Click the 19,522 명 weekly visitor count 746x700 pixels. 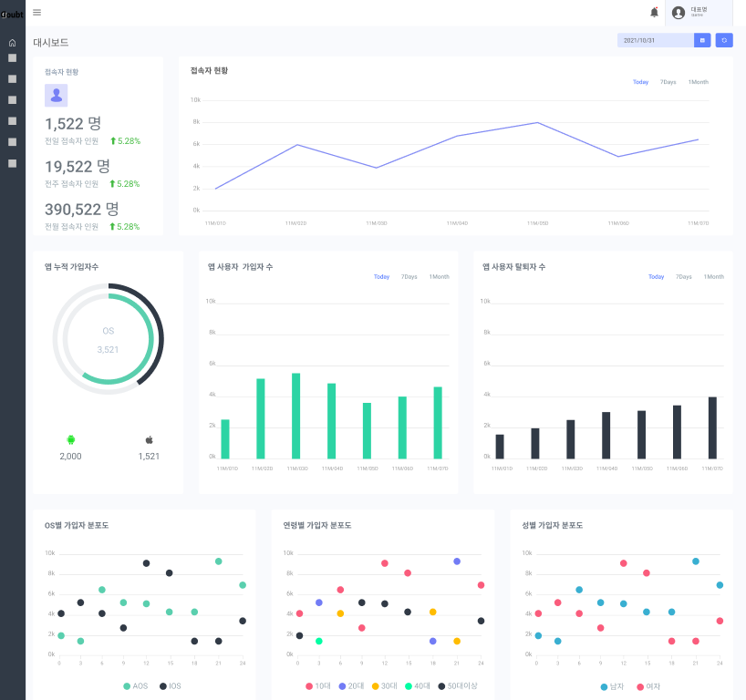(78, 167)
